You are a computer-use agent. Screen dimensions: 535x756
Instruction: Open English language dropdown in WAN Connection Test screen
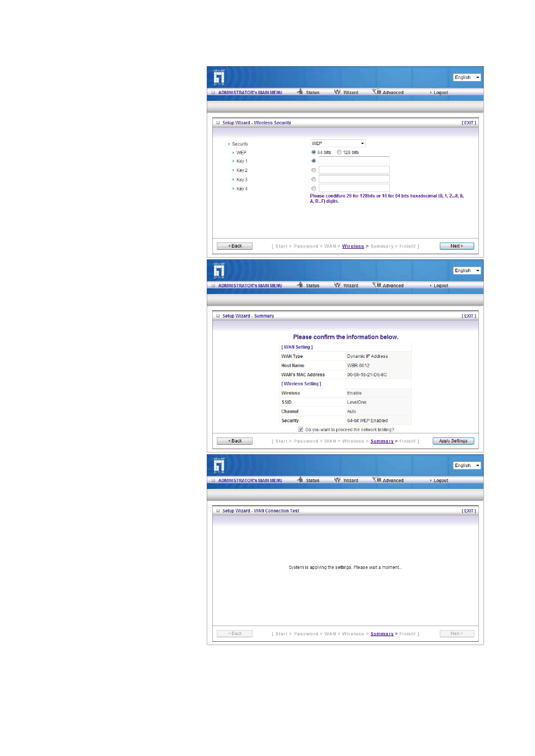[467, 465]
